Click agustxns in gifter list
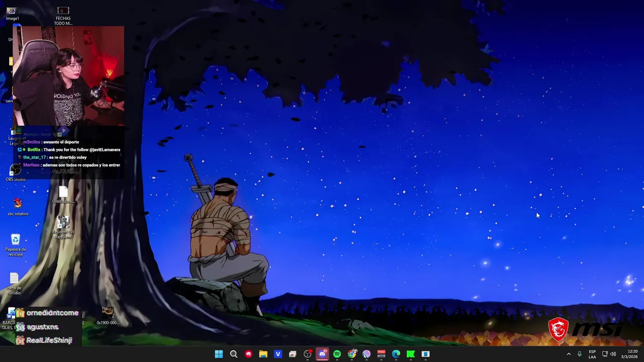 tap(38, 327)
